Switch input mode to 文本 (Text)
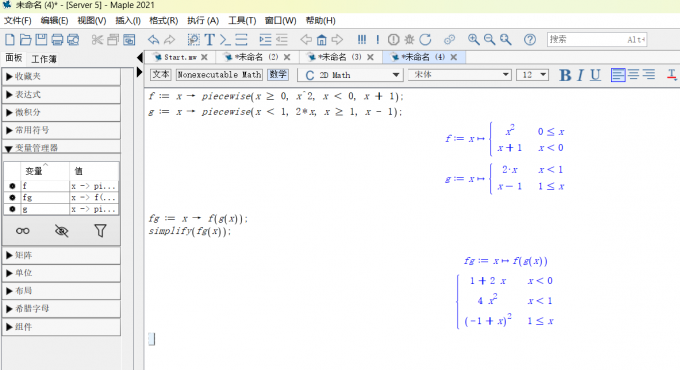The height and width of the screenshot is (370, 680). coord(160,75)
